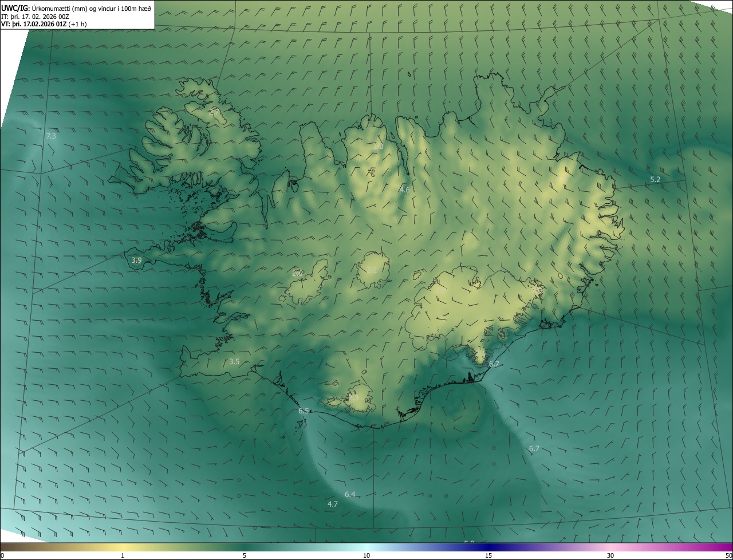Select the color scale tick labeled 15
The height and width of the screenshot is (560, 733).
coord(488,555)
